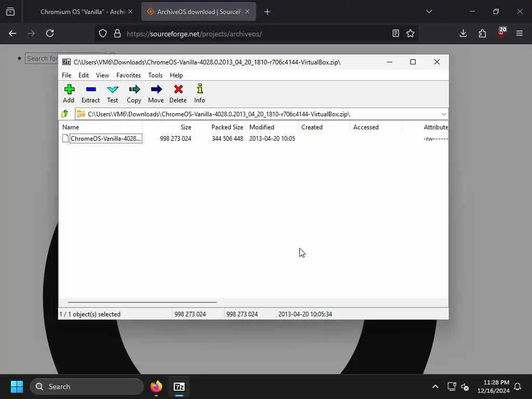Image resolution: width=532 pixels, height=399 pixels.
Task: Click the sourceforge.net URL bar
Action: point(256,34)
